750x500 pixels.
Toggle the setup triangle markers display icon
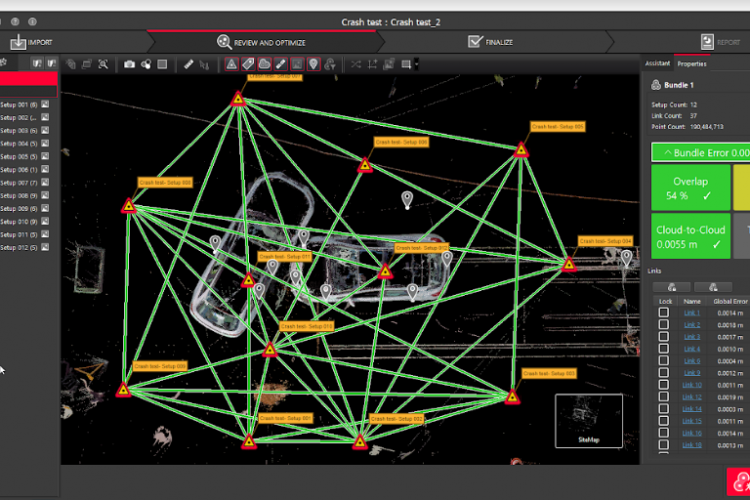pos(231,64)
